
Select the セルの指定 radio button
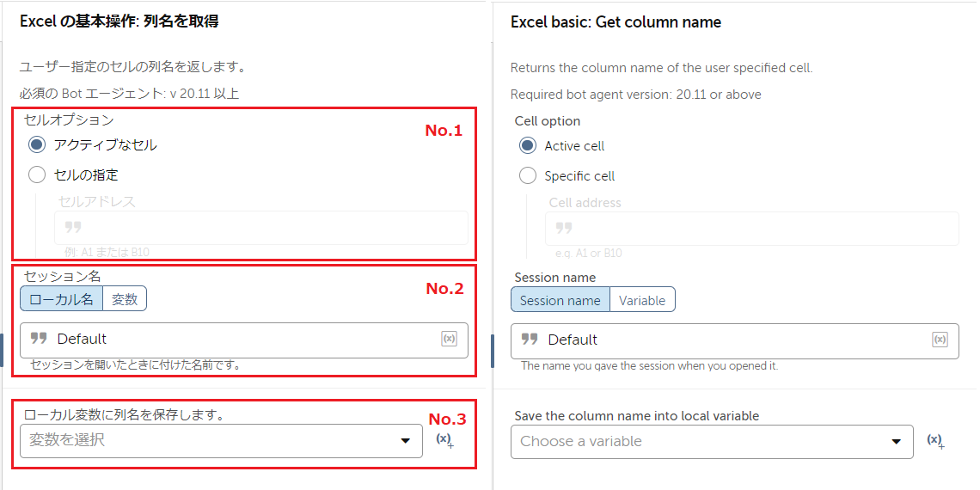point(37,175)
